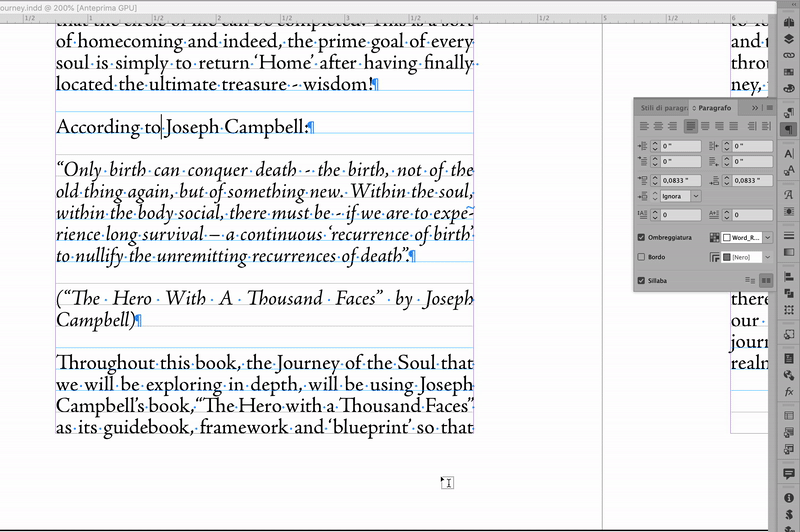This screenshot has width=800, height=532.
Task: Click the right indent value field
Action: coord(753,146)
